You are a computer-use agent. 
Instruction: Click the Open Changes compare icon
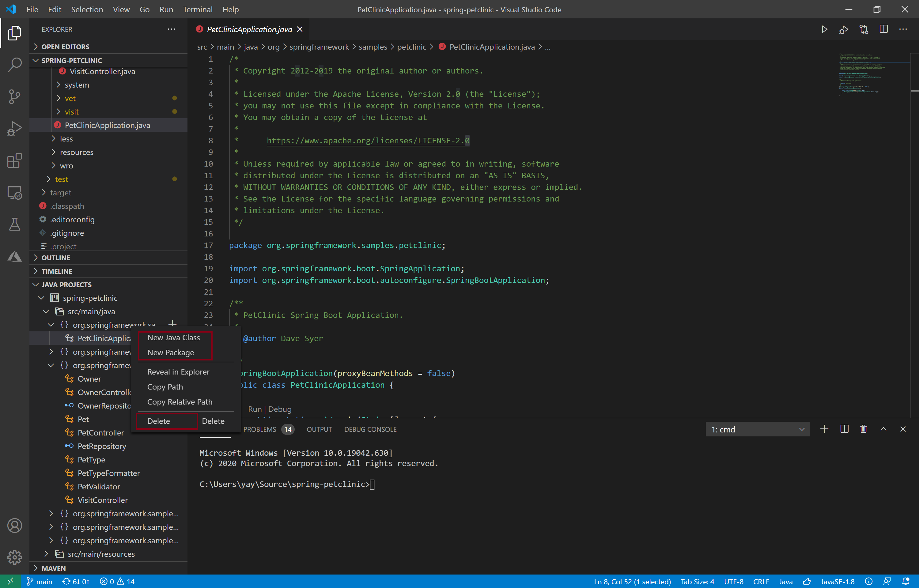pos(864,29)
